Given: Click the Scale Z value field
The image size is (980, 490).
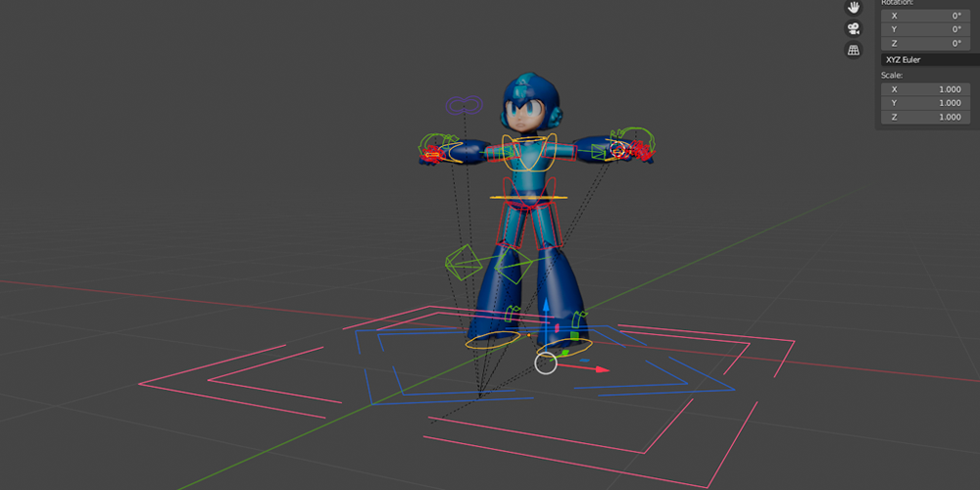Looking at the screenshot, I should (926, 117).
